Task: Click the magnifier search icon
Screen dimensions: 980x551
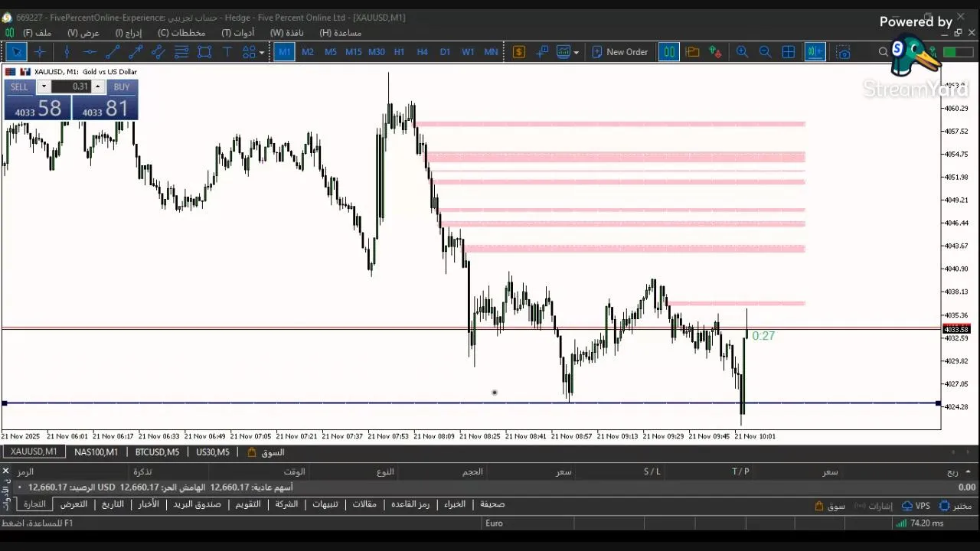Action: (x=884, y=52)
